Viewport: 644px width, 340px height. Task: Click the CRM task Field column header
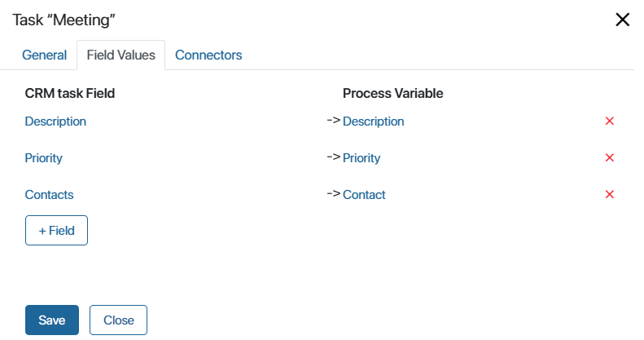tap(70, 93)
